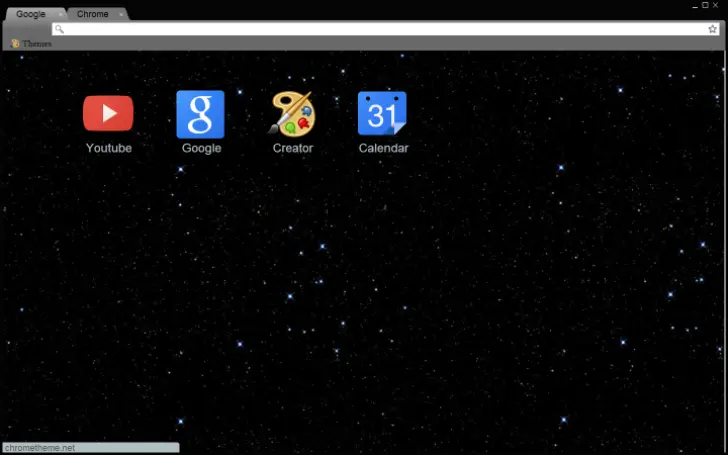Click the Youtube text label

(x=108, y=148)
